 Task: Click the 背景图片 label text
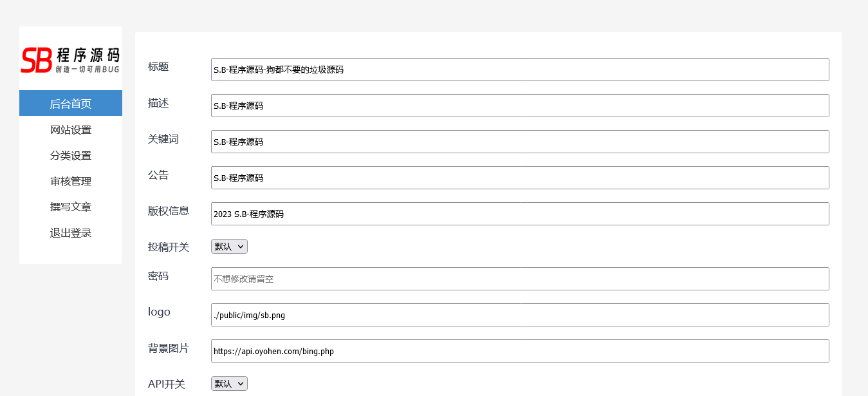coord(169,348)
